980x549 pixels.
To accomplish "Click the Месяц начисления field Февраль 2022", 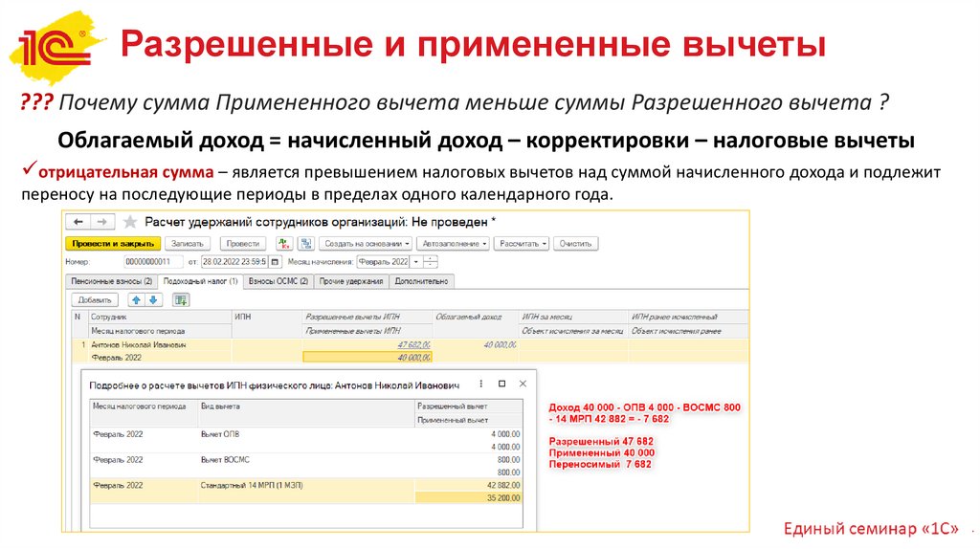I will click(x=384, y=262).
